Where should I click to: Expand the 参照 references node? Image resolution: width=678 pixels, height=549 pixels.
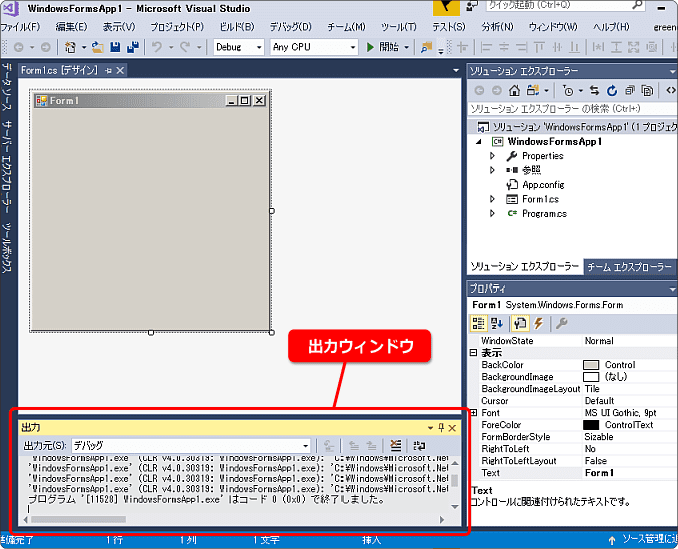click(492, 170)
